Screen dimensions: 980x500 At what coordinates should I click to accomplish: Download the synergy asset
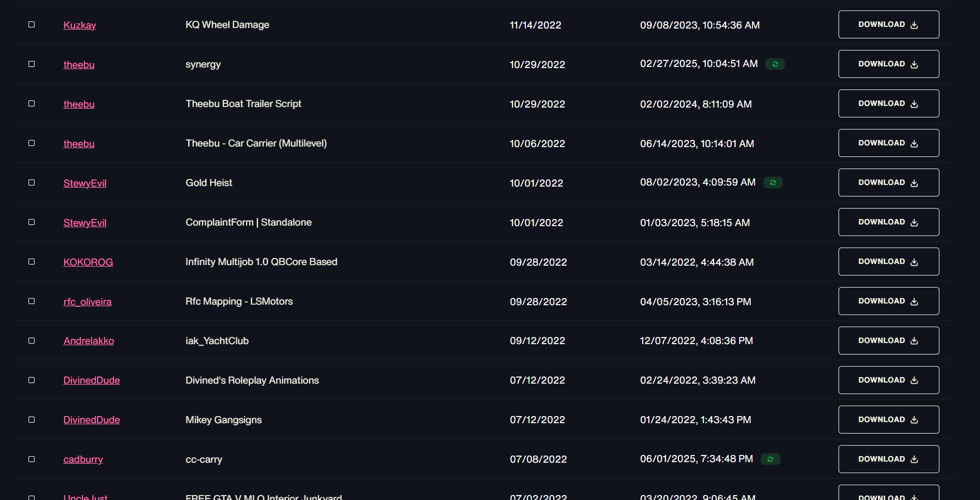tap(888, 64)
